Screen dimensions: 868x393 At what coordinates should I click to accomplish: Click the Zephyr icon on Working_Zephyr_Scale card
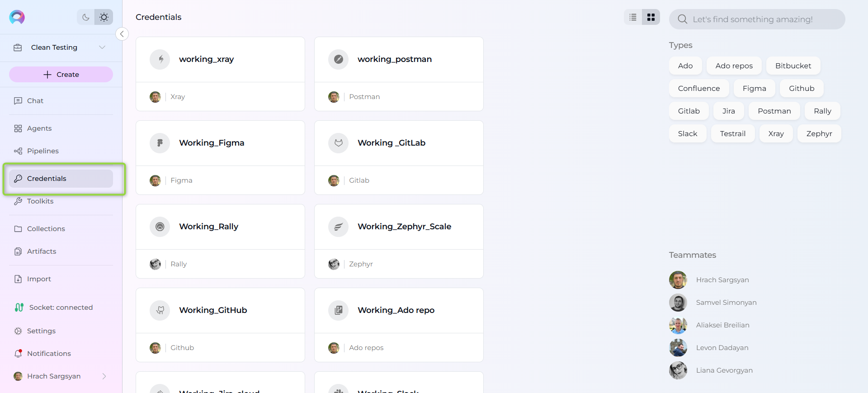338,227
